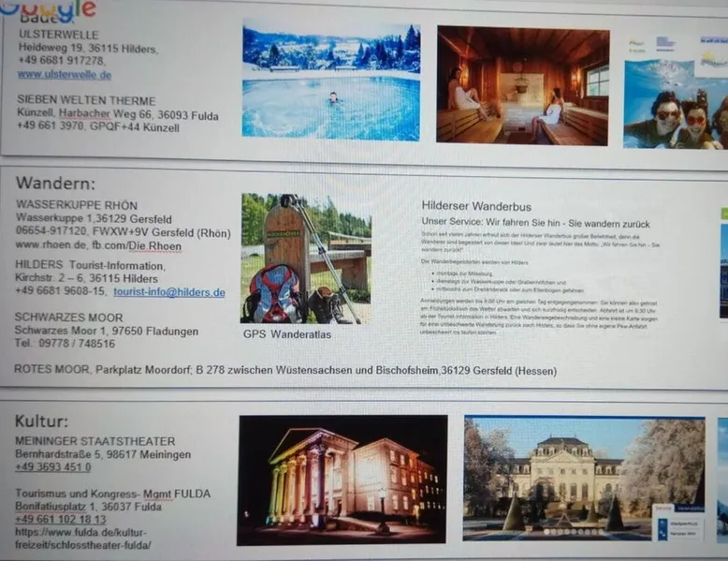
Task: Click the illuminated Meiningen theater night photo
Action: point(342,479)
